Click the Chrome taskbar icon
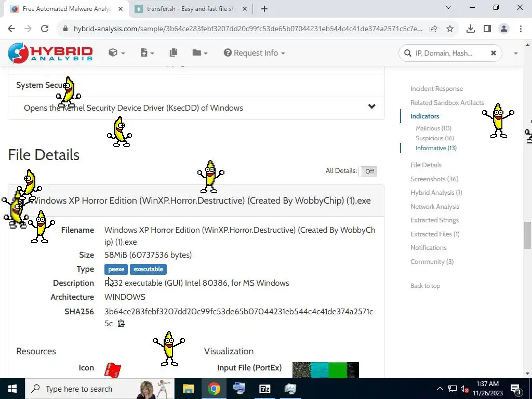This screenshot has height=399, width=532. [214, 389]
